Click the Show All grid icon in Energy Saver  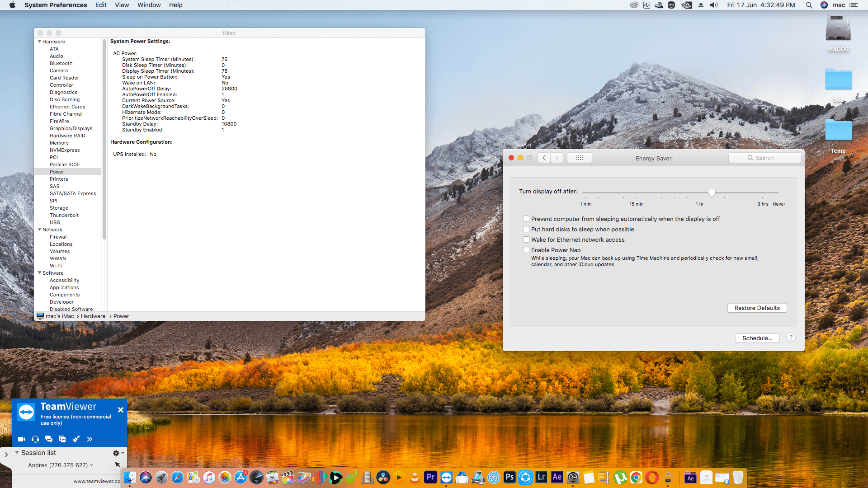point(579,157)
